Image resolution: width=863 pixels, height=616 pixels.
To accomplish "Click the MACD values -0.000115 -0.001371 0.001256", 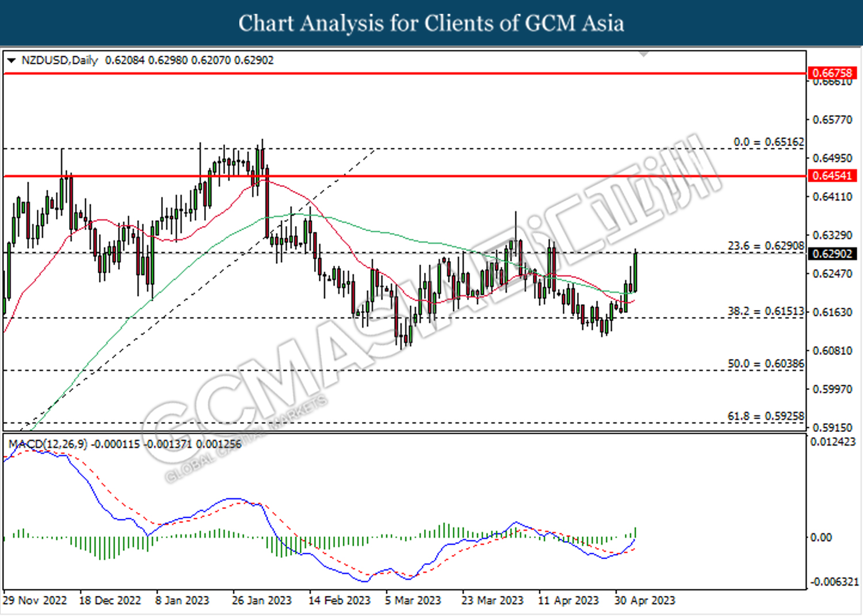I will click(x=167, y=444).
